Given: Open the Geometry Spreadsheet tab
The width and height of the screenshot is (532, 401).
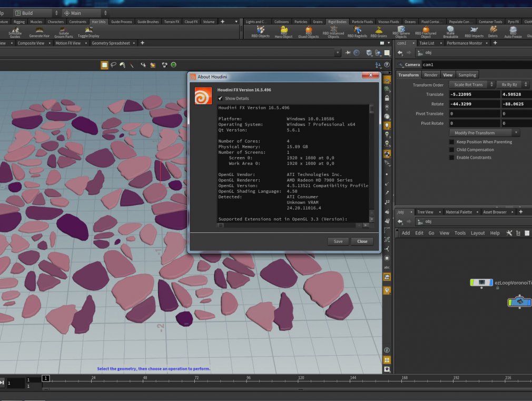Looking at the screenshot, I should click(111, 43).
